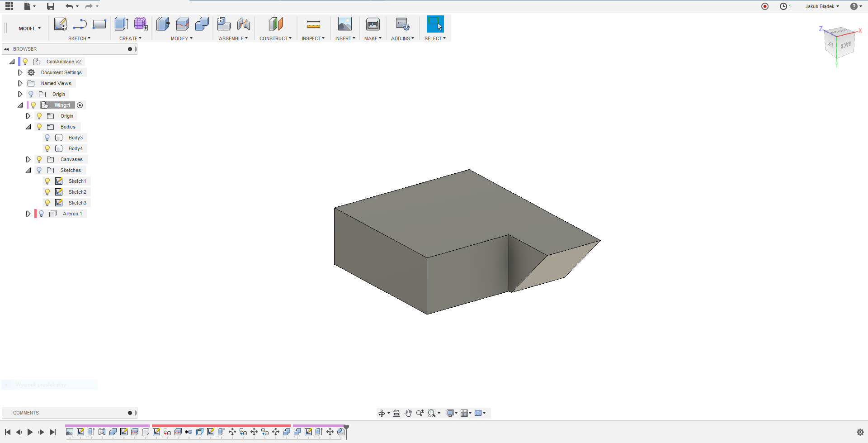This screenshot has width=868, height=443.
Task: Click the Undo arrow
Action: pos(69,6)
